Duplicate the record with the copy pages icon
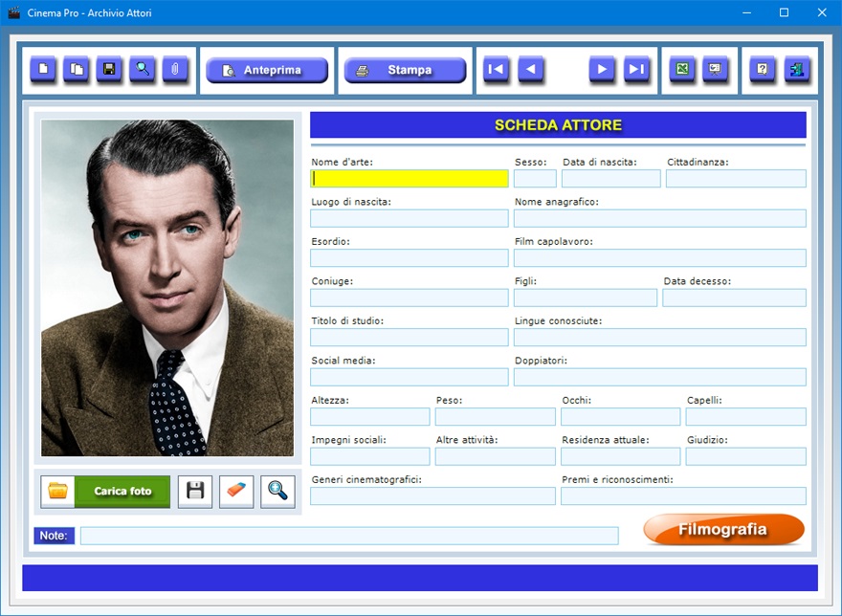The height and width of the screenshot is (616, 842). pos(77,69)
